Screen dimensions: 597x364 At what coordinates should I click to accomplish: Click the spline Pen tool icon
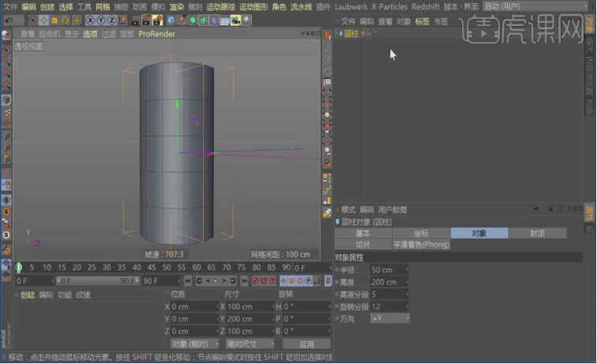coord(182,21)
